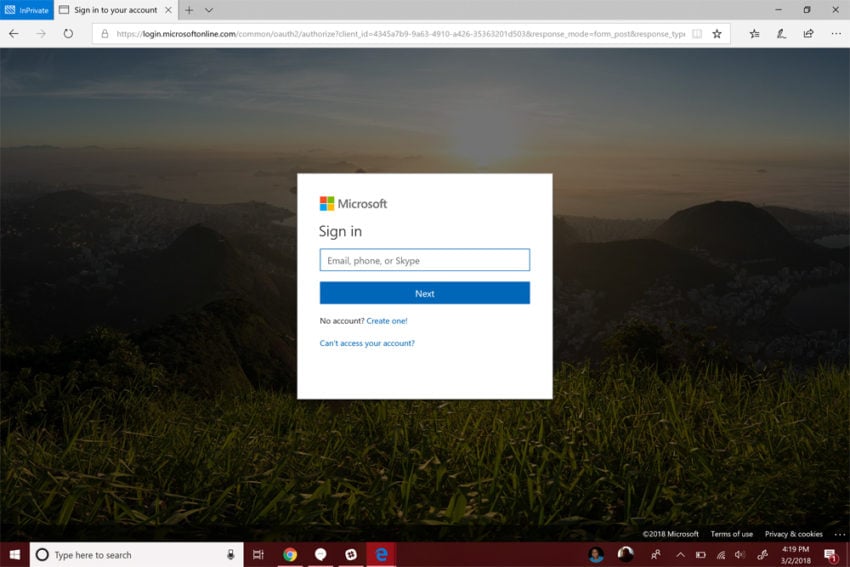This screenshot has height=567, width=850.
Task: Click the Next button
Action: point(424,293)
